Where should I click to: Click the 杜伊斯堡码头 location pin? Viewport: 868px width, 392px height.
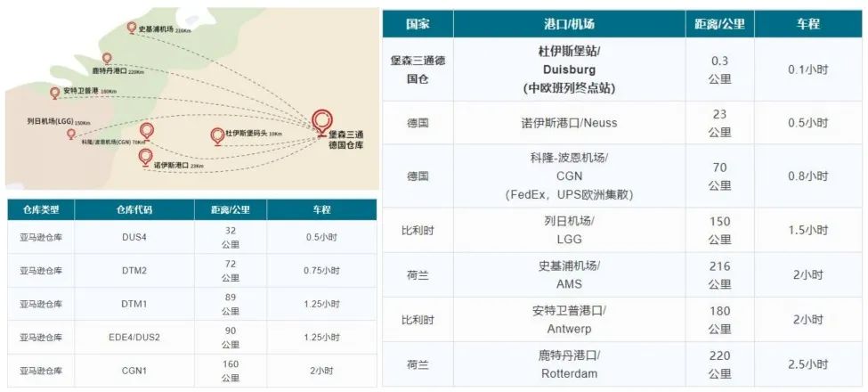click(216, 135)
